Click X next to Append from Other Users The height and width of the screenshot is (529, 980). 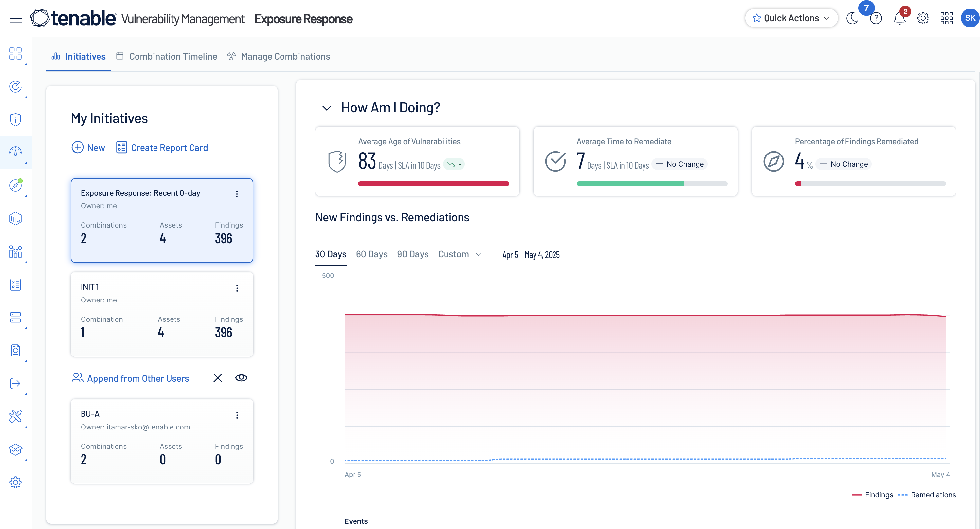pyautogui.click(x=218, y=378)
